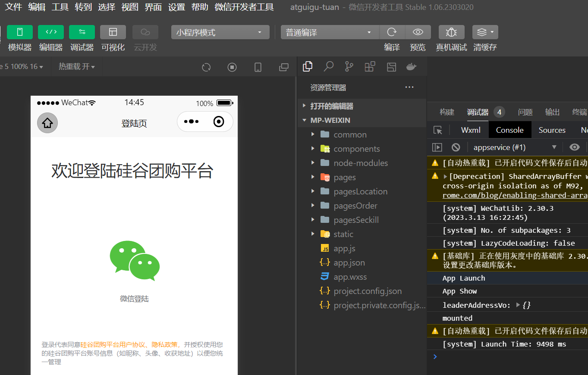Open the hot reload dropdown
Image resolution: width=588 pixels, height=375 pixels.
point(77,67)
